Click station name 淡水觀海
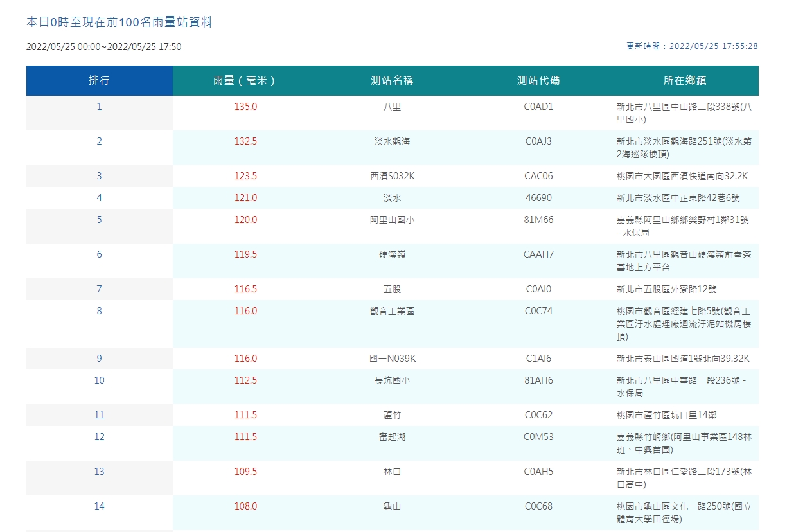Image resolution: width=787 pixels, height=532 pixels. 392,141
